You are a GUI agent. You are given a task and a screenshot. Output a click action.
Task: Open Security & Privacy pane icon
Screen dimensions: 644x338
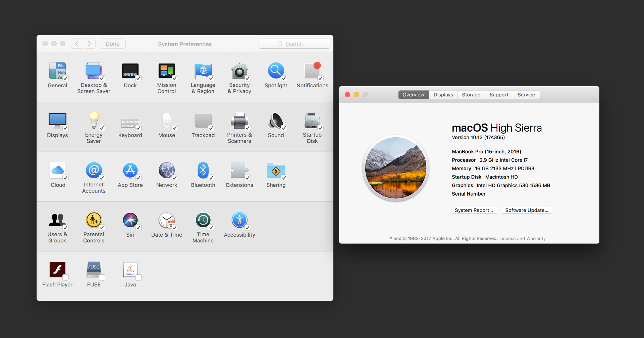point(239,70)
